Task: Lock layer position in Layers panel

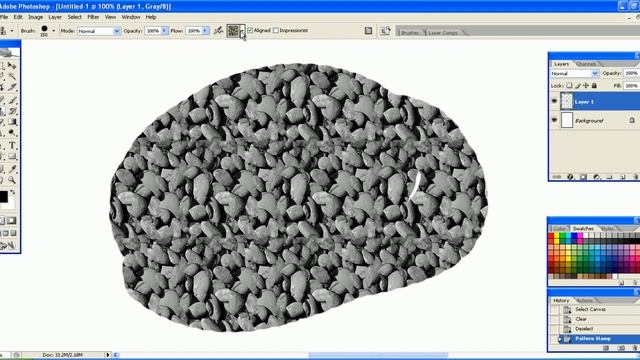Action: click(586, 86)
